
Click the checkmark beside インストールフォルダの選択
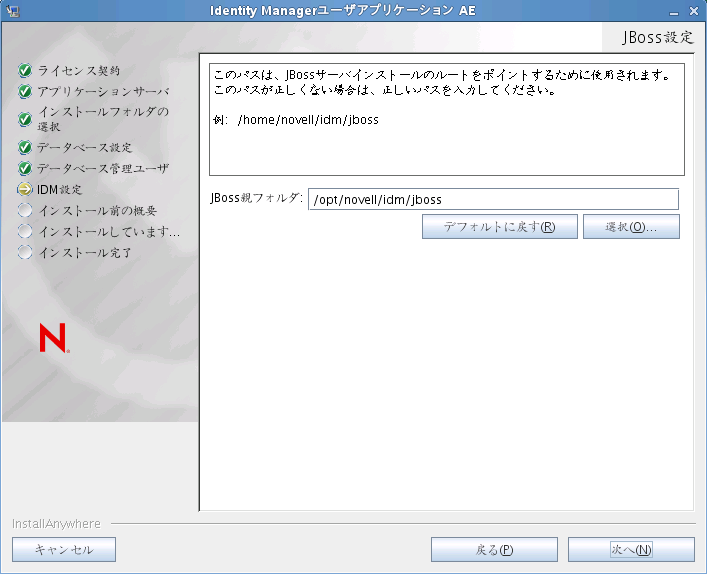25,119
